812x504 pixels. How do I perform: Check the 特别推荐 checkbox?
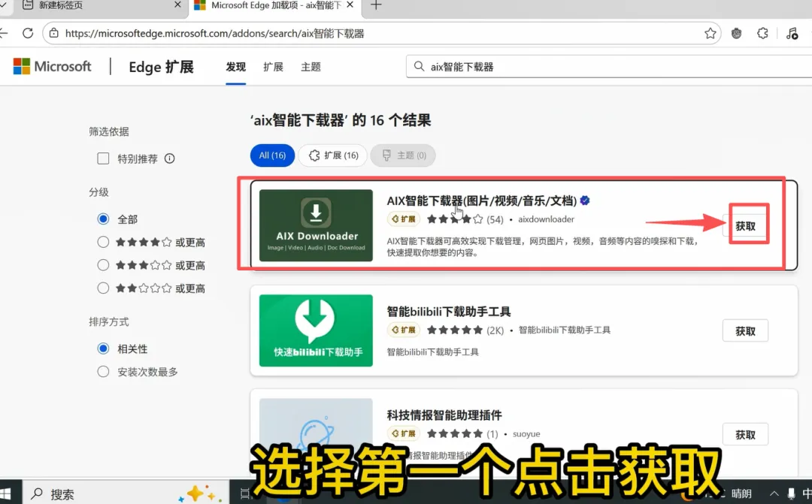click(x=103, y=158)
